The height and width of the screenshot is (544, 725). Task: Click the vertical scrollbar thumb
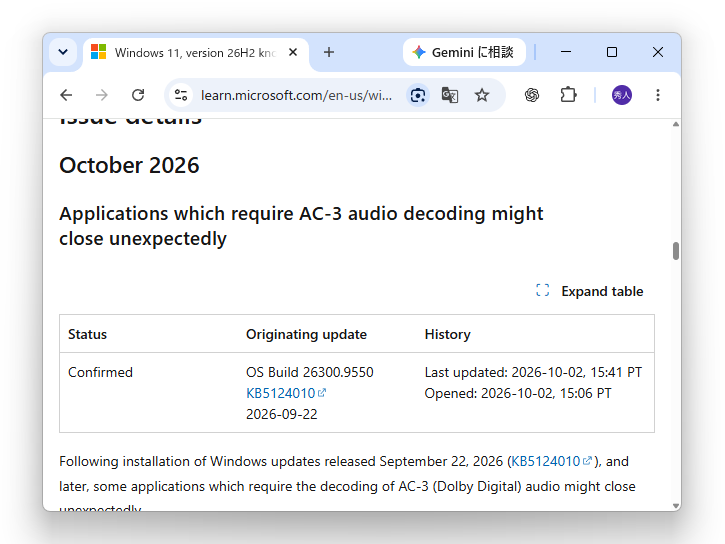[x=676, y=251]
